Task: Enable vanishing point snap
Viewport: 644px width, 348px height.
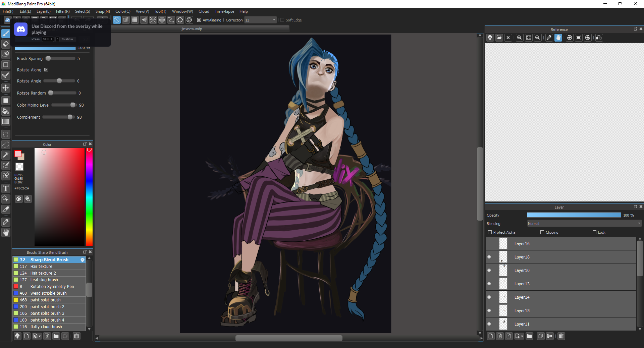Action: (x=144, y=20)
